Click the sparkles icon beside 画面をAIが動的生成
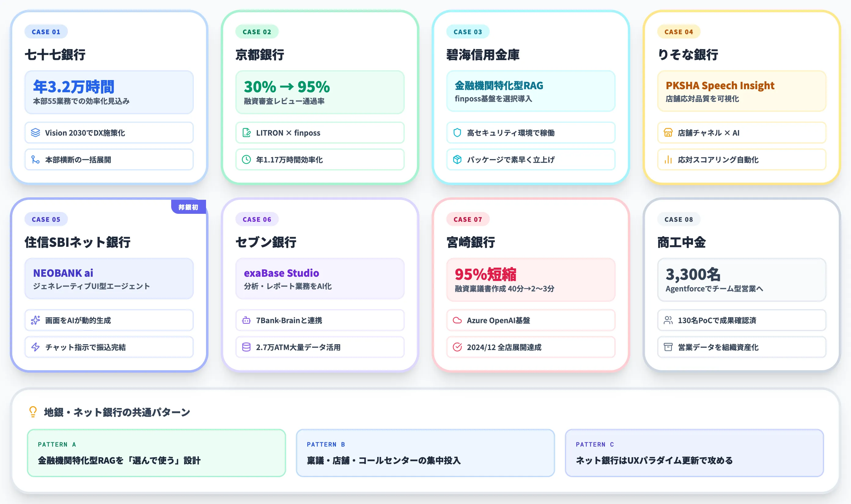The height and width of the screenshot is (504, 851). [x=35, y=320]
